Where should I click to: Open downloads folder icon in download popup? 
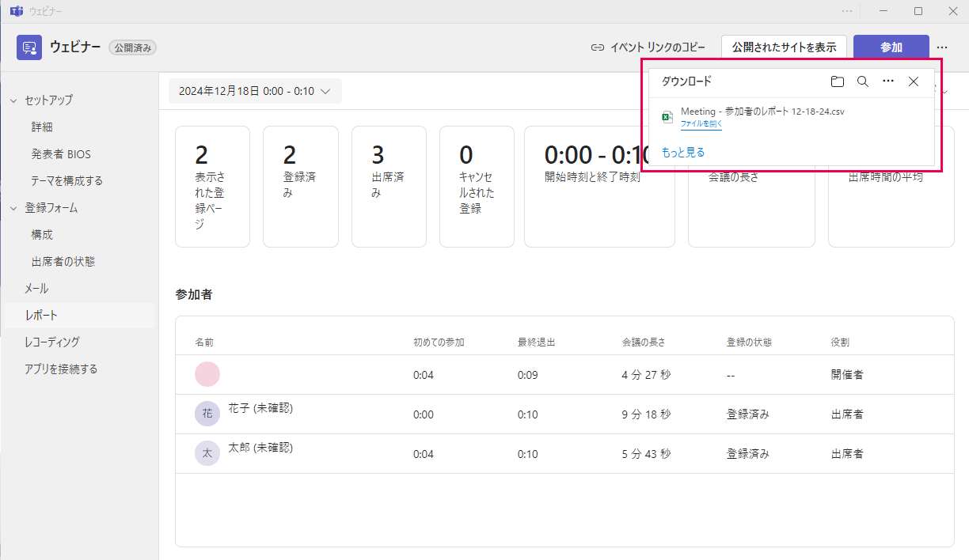click(838, 81)
